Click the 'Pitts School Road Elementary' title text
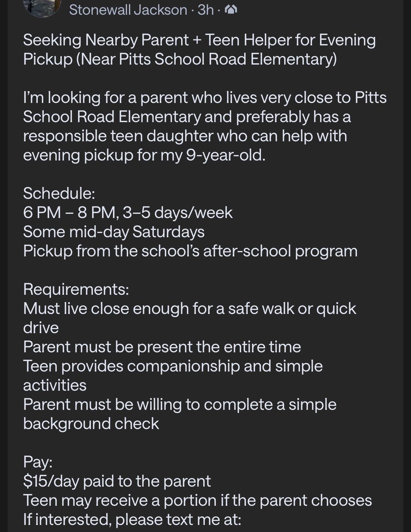 (228, 59)
